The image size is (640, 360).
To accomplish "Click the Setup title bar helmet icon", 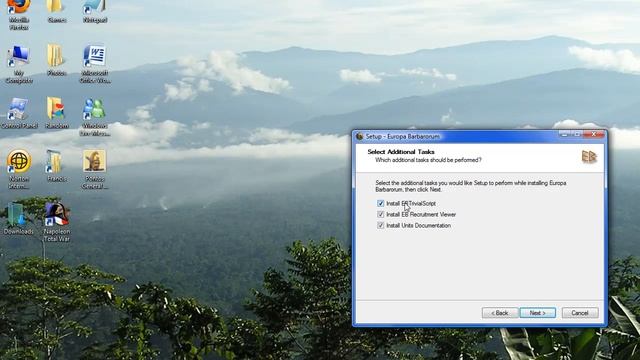I will [x=360, y=136].
